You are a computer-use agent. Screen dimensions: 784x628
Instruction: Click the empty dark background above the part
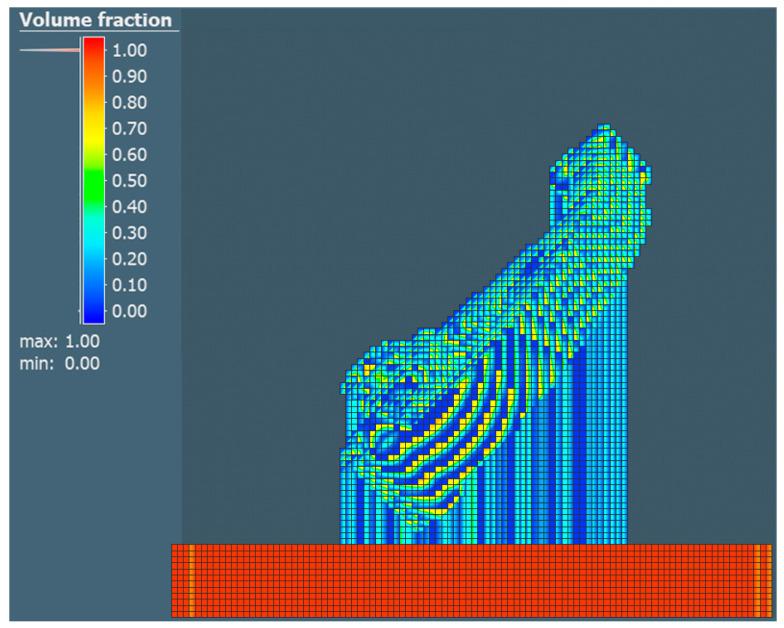[400, 150]
